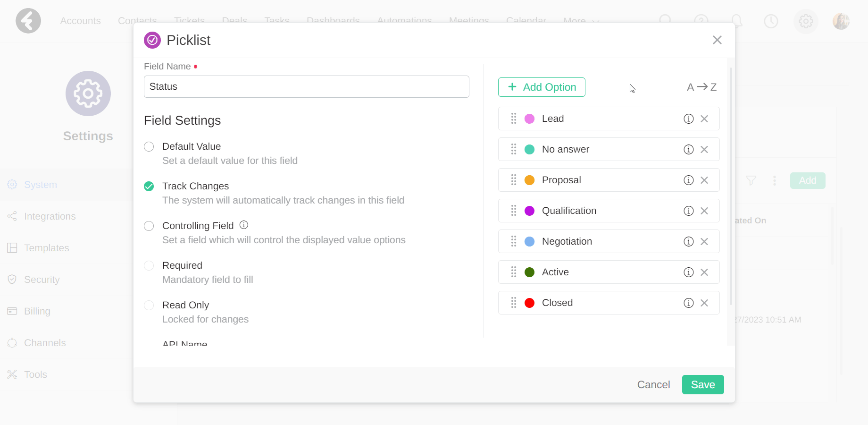Change the Active color dot
Screen dimensions: 868x425
point(530,272)
